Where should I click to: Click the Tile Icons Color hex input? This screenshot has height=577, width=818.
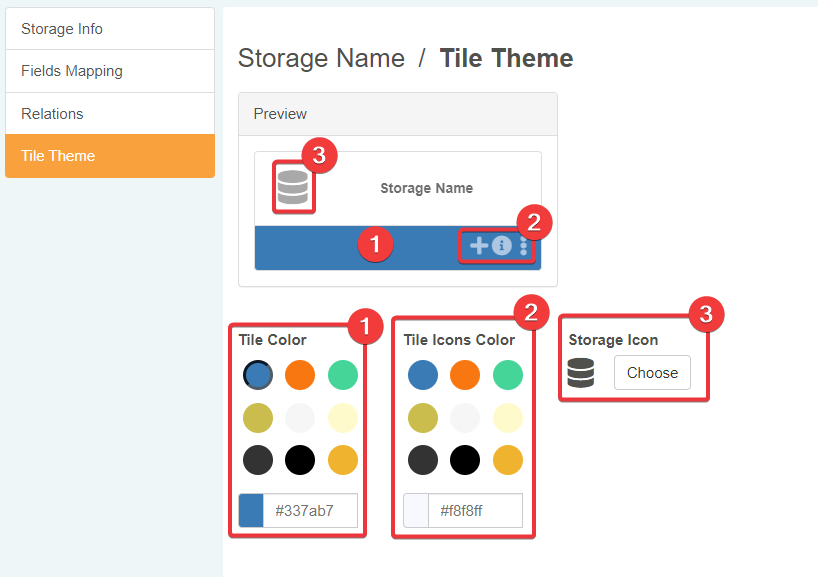(x=475, y=511)
